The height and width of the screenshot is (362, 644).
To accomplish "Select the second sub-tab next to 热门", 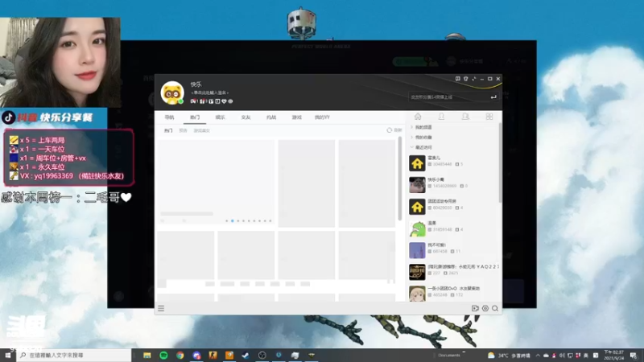I will (183, 130).
